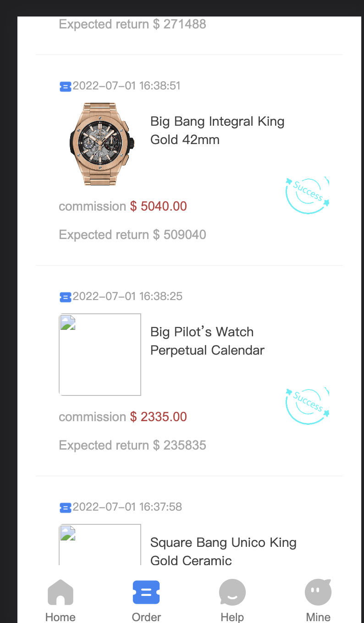Open the Mine profile icon

[318, 592]
